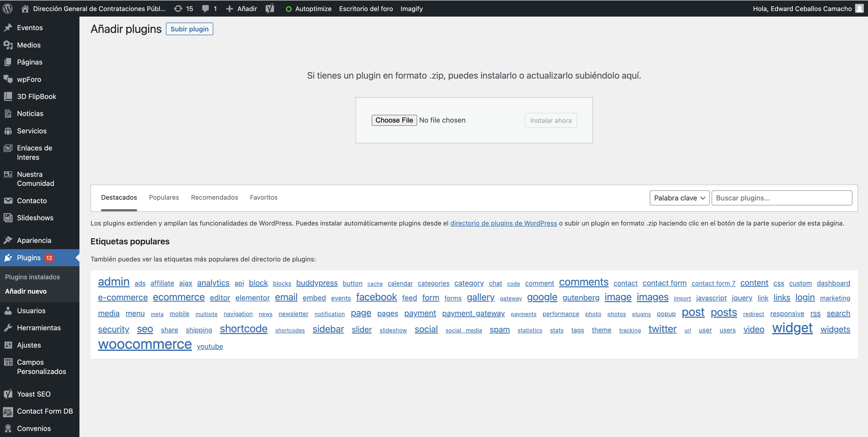Click the Subir plugin button
Image resolution: width=868 pixels, height=437 pixels.
(x=189, y=29)
